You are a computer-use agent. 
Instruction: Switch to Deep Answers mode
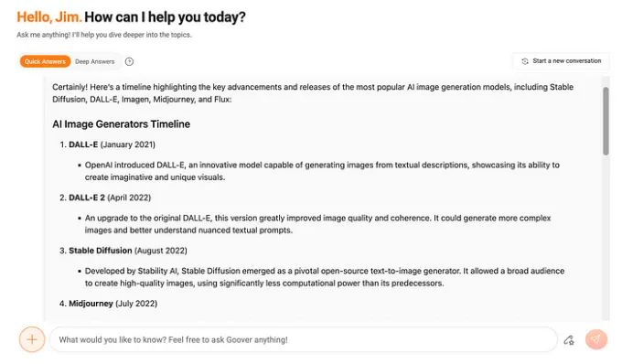coord(95,61)
